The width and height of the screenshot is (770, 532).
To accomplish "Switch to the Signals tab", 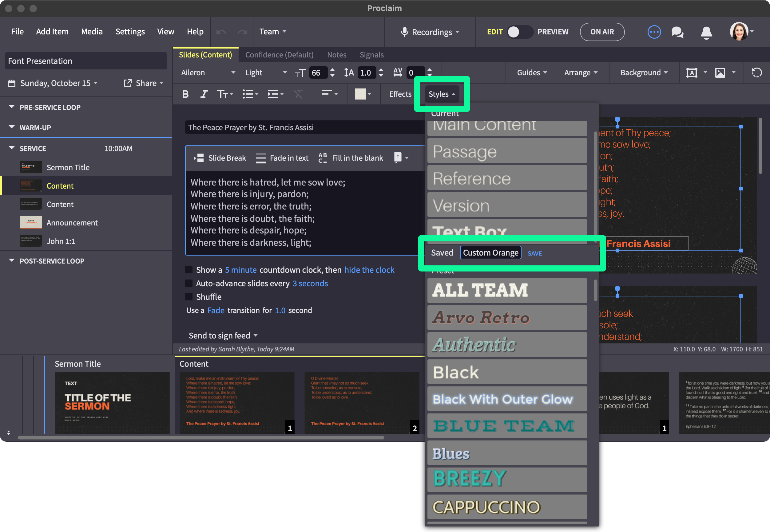I will [x=371, y=55].
